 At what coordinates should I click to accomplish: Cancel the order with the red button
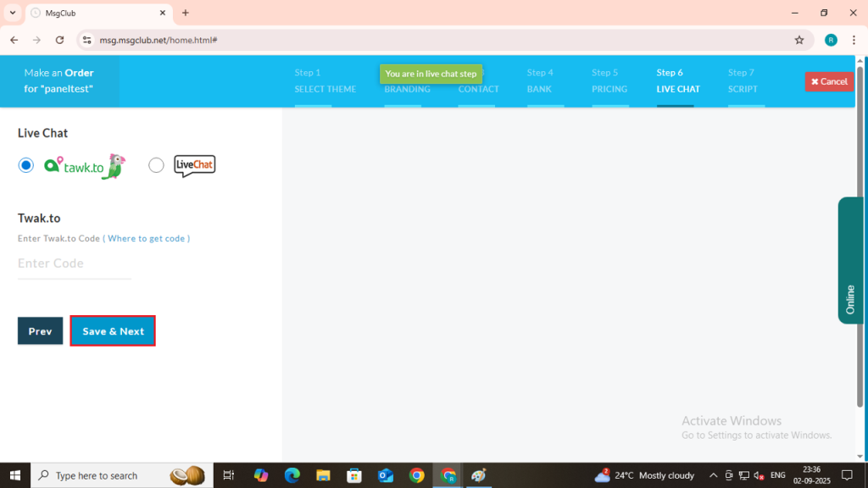(x=829, y=81)
